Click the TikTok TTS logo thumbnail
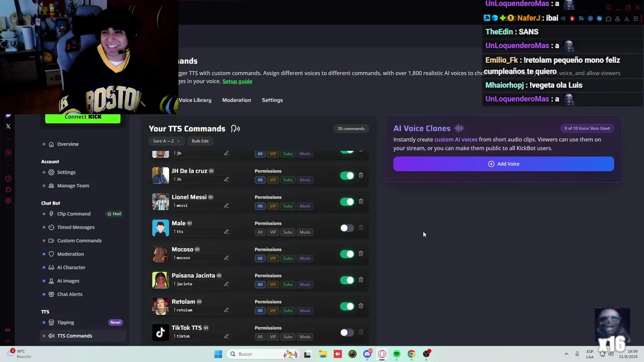The image size is (644, 362). tap(160, 332)
